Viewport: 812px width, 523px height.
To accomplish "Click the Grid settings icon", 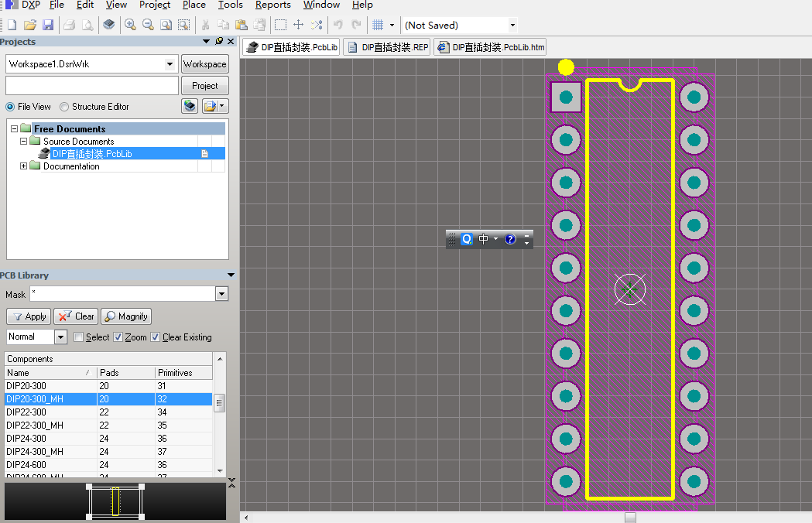I will pos(378,25).
